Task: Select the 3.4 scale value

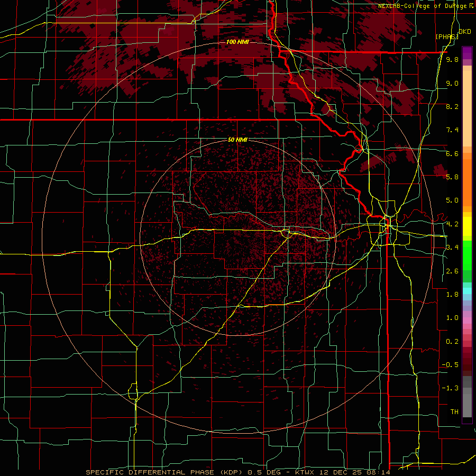Action: (x=452, y=248)
